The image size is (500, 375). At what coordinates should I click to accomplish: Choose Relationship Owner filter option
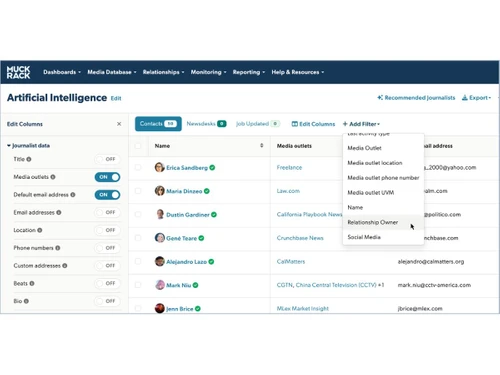383,222
